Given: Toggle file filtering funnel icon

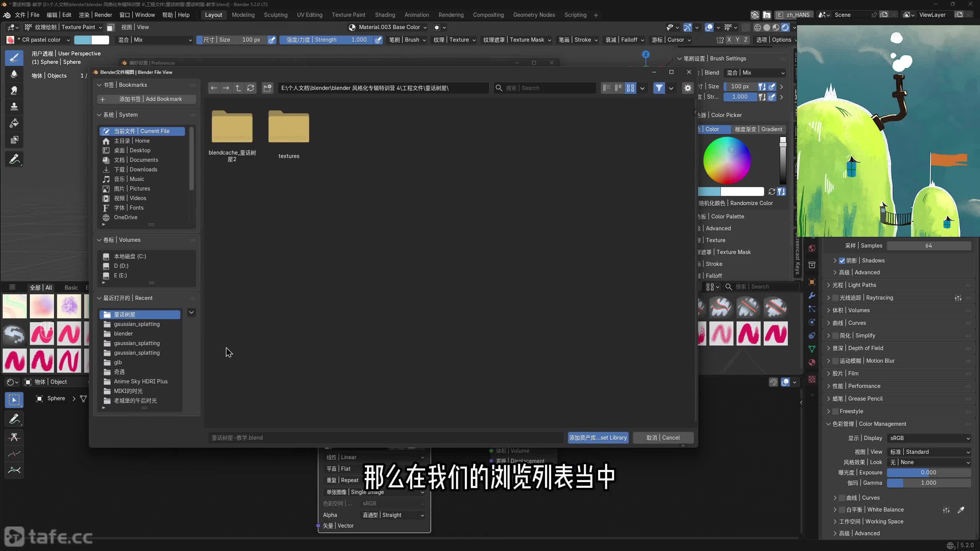Looking at the screenshot, I should (x=659, y=88).
